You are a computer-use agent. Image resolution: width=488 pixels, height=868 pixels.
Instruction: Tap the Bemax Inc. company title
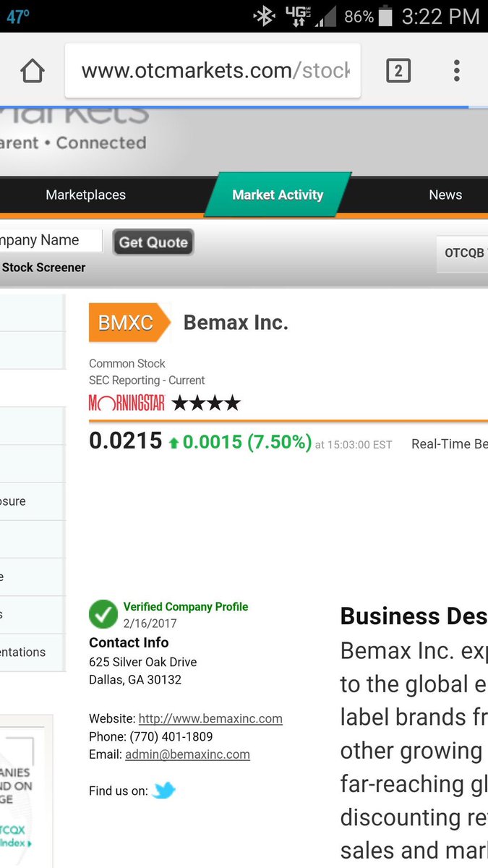pyautogui.click(x=236, y=323)
